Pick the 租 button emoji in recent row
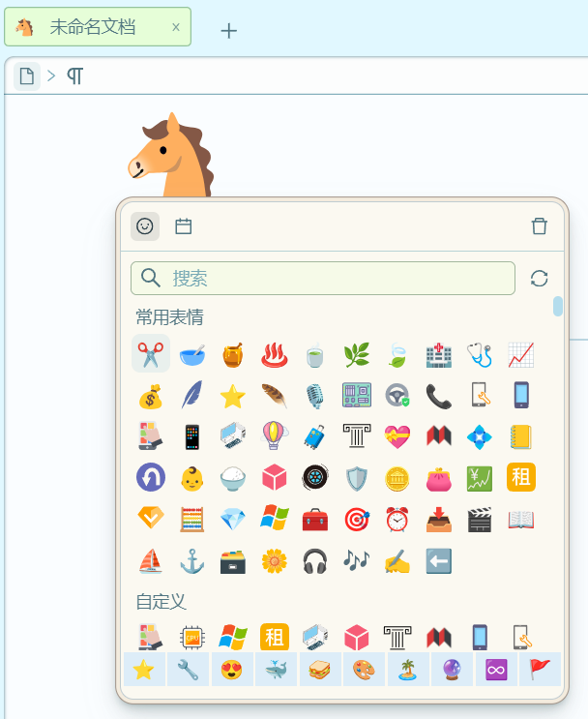The width and height of the screenshot is (588, 719). (520, 477)
